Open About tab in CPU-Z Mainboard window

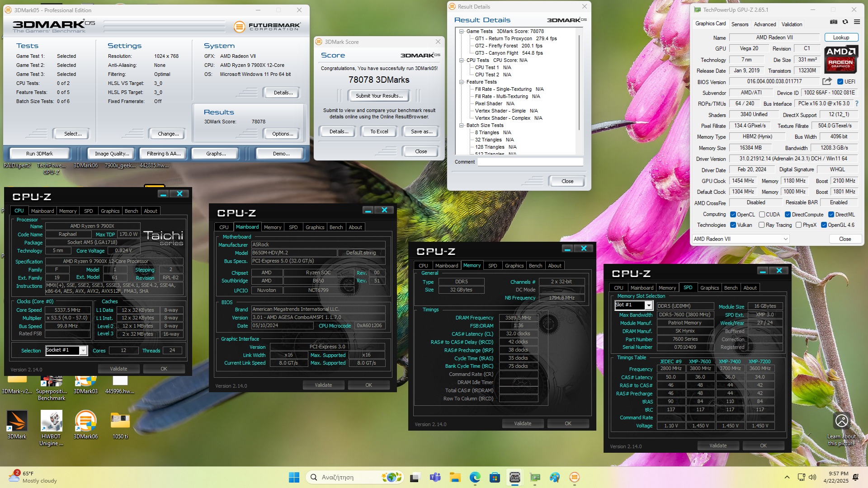click(355, 227)
